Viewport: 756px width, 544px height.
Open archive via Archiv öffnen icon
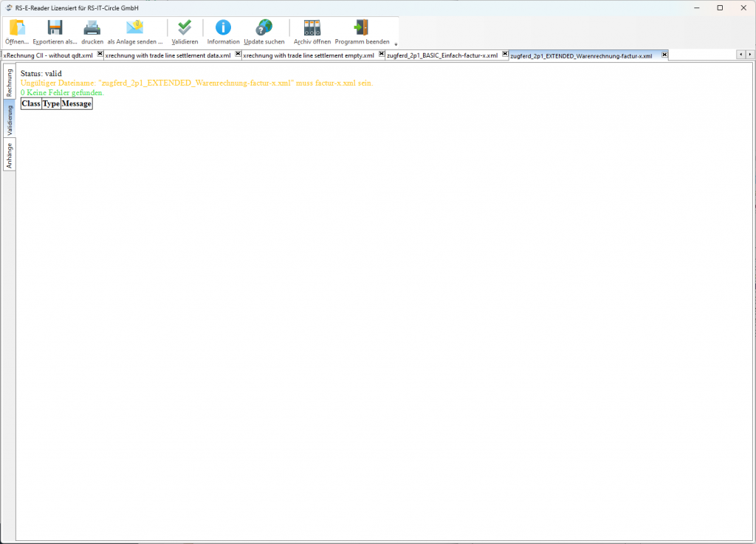pos(312,28)
